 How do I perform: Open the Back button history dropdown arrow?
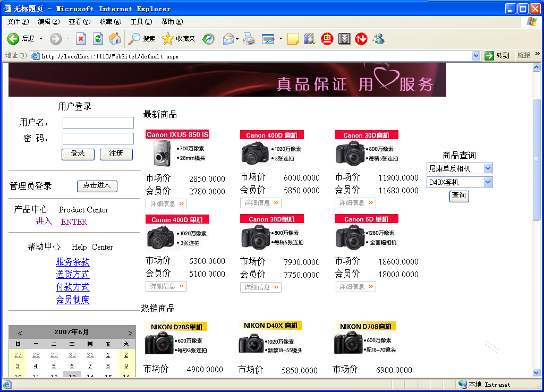coord(41,39)
